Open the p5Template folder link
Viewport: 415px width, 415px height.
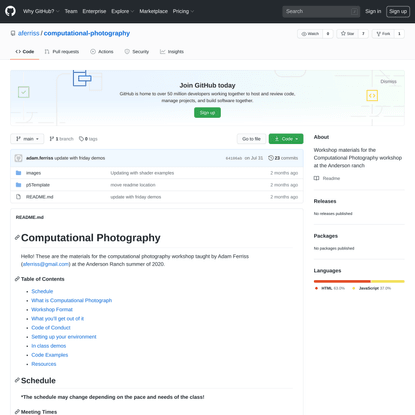pyautogui.click(x=38, y=185)
